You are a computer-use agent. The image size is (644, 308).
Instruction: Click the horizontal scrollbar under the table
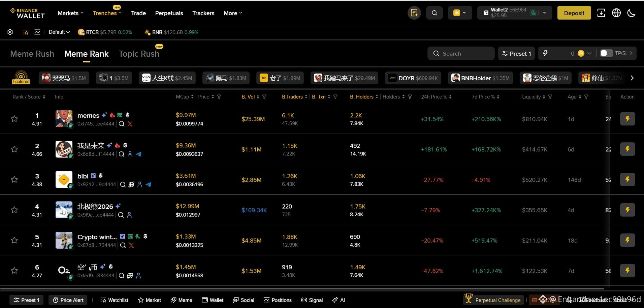[x=302, y=288]
